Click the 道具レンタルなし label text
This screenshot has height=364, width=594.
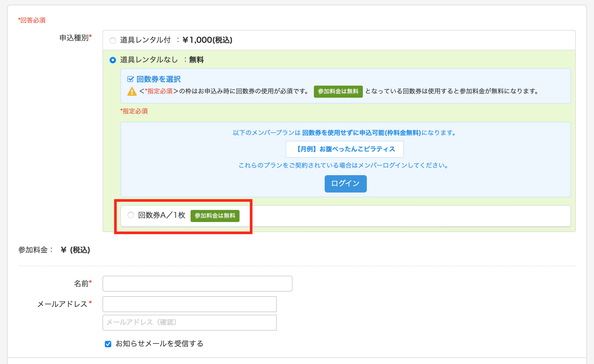pos(149,60)
